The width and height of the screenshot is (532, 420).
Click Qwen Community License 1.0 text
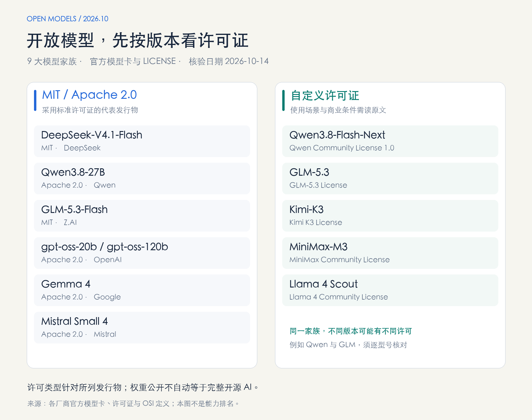click(x=342, y=148)
